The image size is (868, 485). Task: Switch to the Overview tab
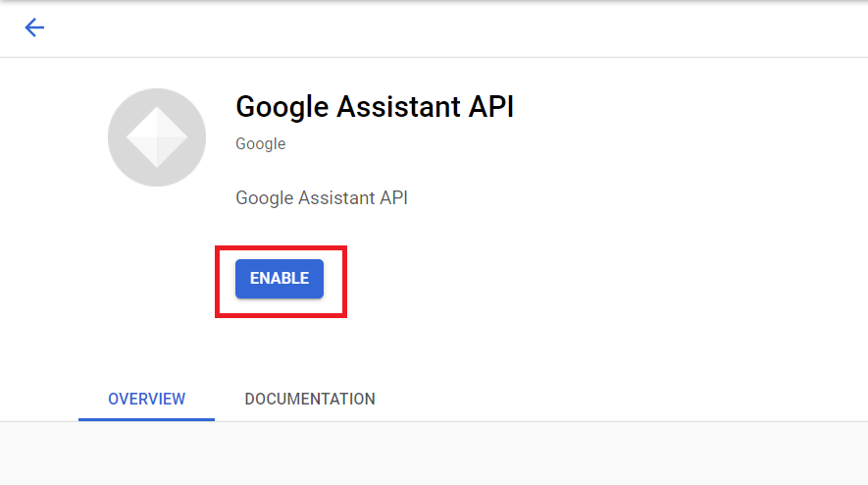[x=147, y=399]
